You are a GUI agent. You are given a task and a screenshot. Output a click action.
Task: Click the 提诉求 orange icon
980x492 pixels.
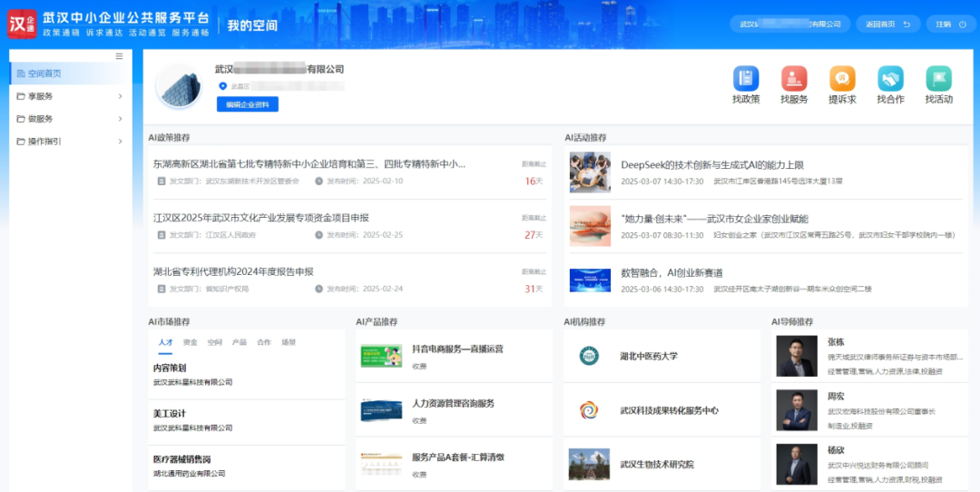[x=842, y=79]
